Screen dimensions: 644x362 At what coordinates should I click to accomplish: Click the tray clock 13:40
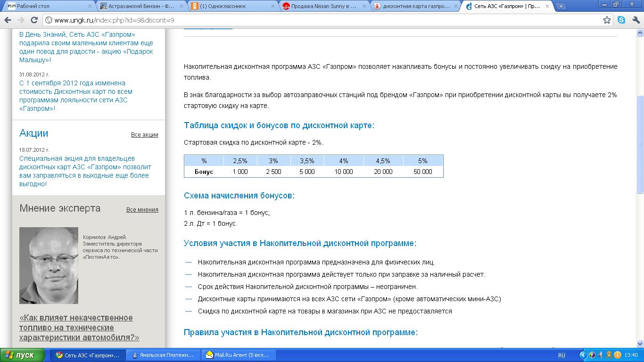click(x=631, y=355)
